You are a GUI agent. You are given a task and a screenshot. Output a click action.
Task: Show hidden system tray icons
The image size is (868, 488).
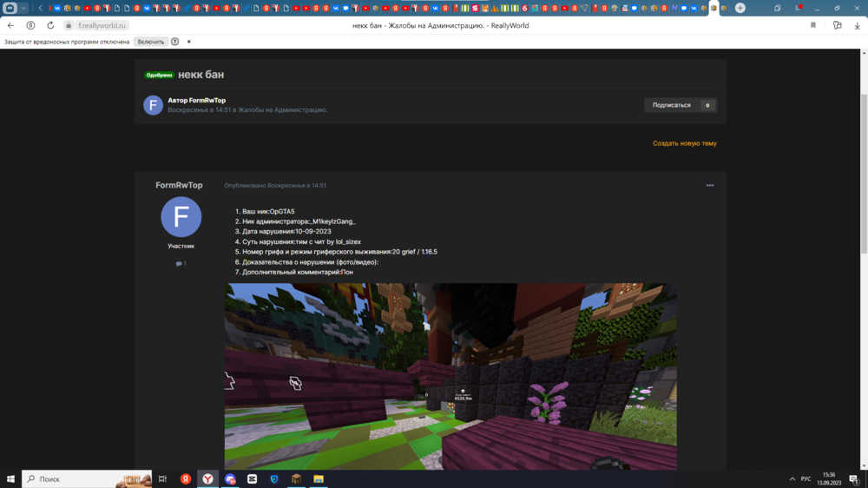coord(792,479)
